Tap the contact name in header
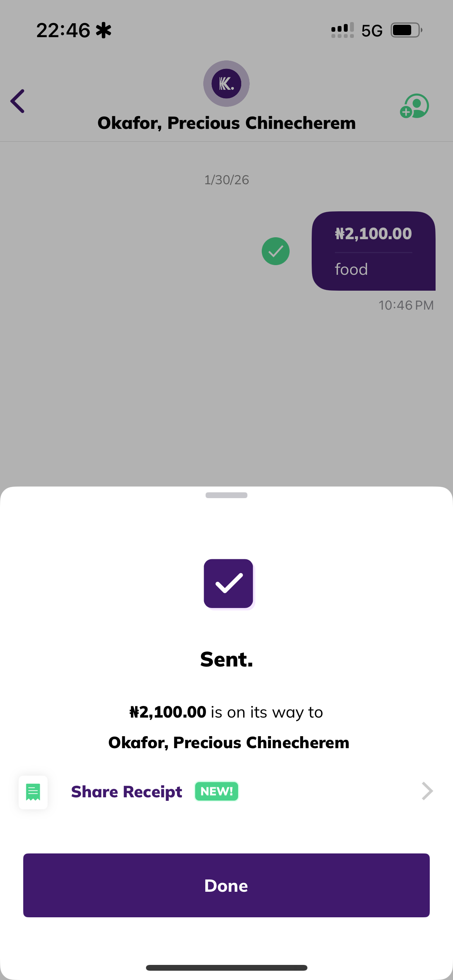Viewport: 453px width, 980px height. [x=226, y=123]
